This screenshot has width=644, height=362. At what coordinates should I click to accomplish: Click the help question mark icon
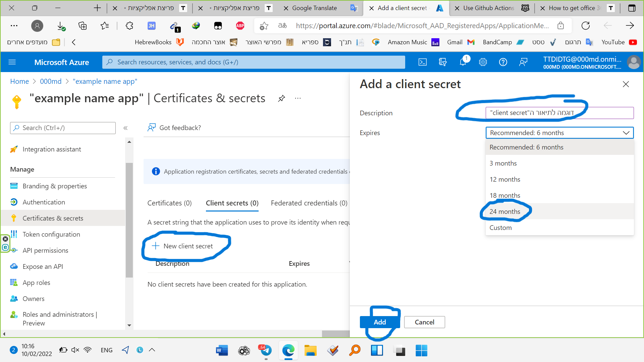click(x=503, y=62)
